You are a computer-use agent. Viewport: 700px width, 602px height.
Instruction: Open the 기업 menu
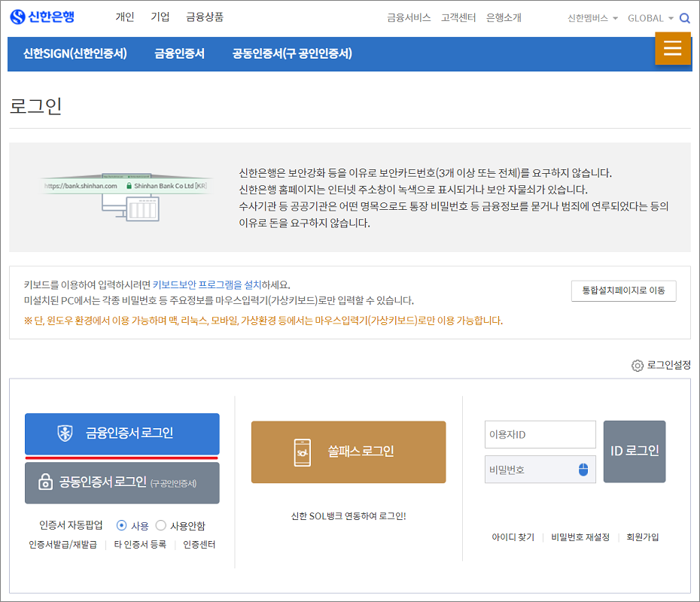pos(160,17)
